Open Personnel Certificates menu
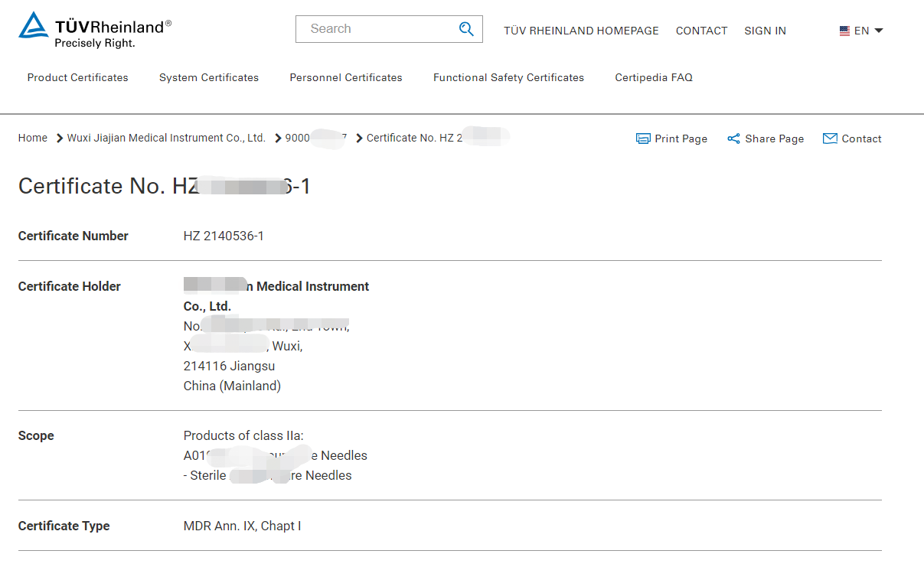 346,77
